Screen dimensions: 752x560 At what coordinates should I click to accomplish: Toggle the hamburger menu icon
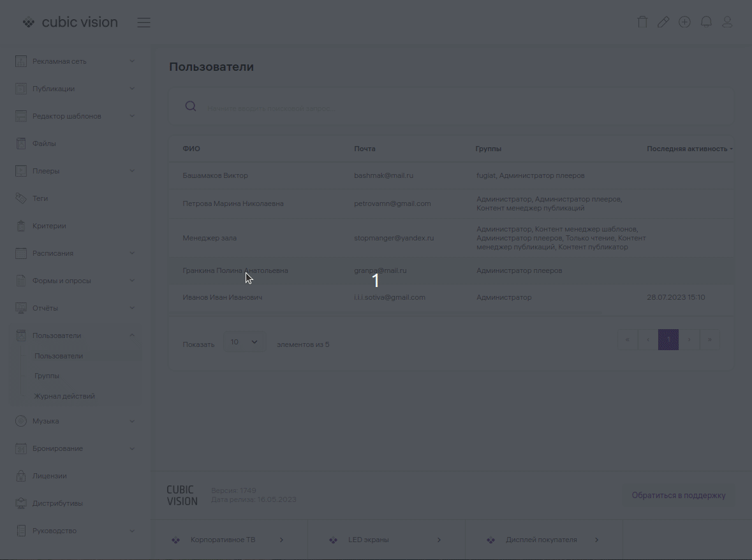144,23
